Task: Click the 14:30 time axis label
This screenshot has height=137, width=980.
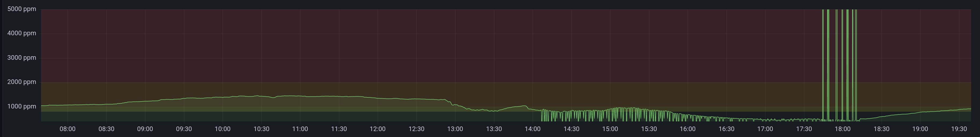Action: tap(572, 129)
